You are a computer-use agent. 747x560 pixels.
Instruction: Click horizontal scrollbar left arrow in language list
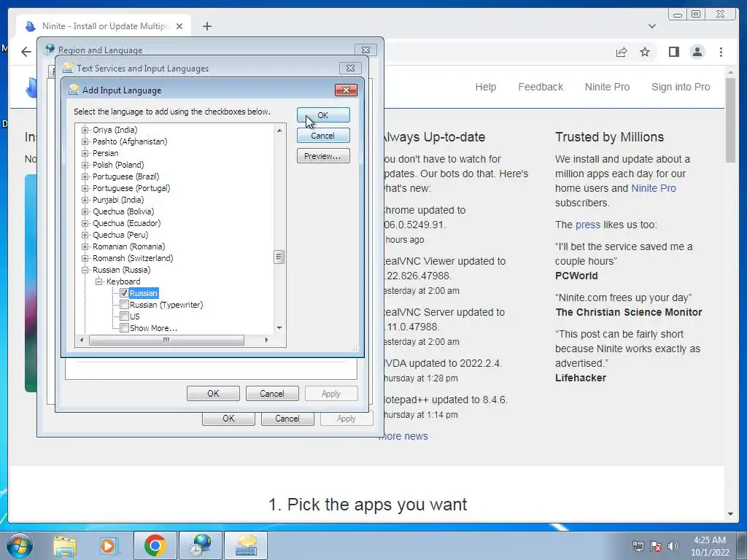[x=82, y=340]
